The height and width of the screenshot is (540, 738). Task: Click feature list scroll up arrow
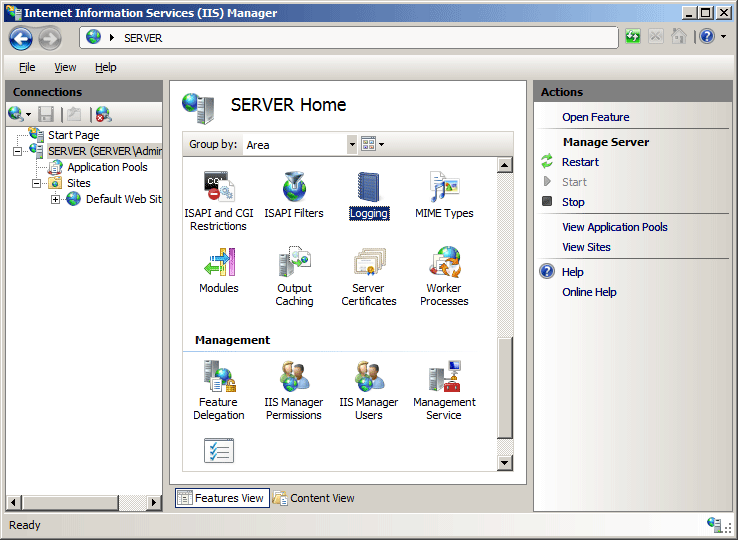(505, 165)
